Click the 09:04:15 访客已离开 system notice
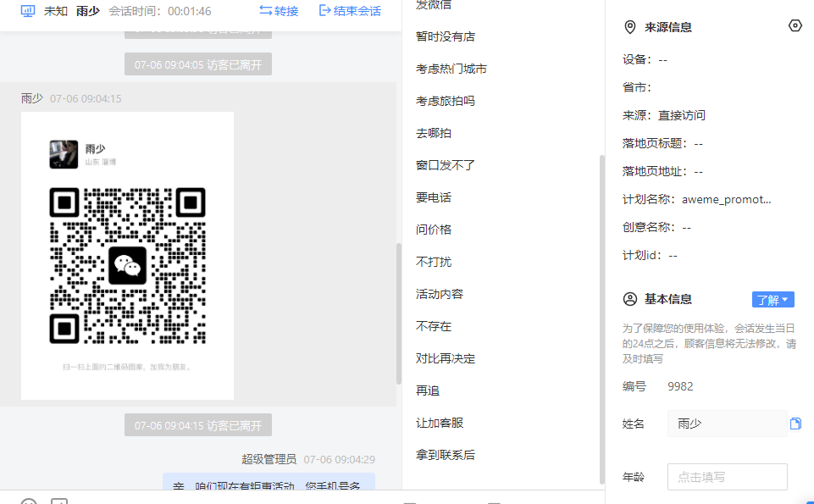Viewport: 814px width, 504px height. 198,425
